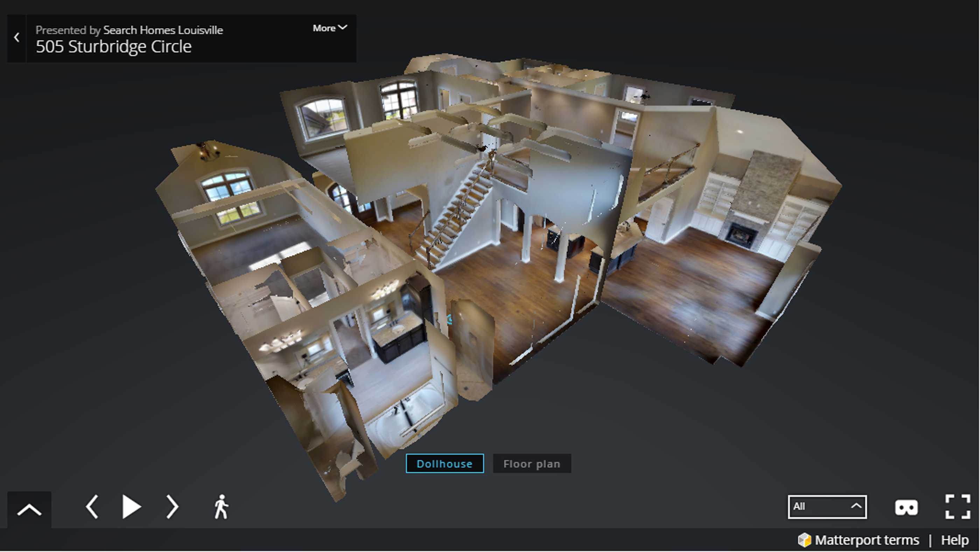This screenshot has width=980, height=552.
Task: Click the 505 Sturbridge Circle title
Action: click(x=114, y=47)
